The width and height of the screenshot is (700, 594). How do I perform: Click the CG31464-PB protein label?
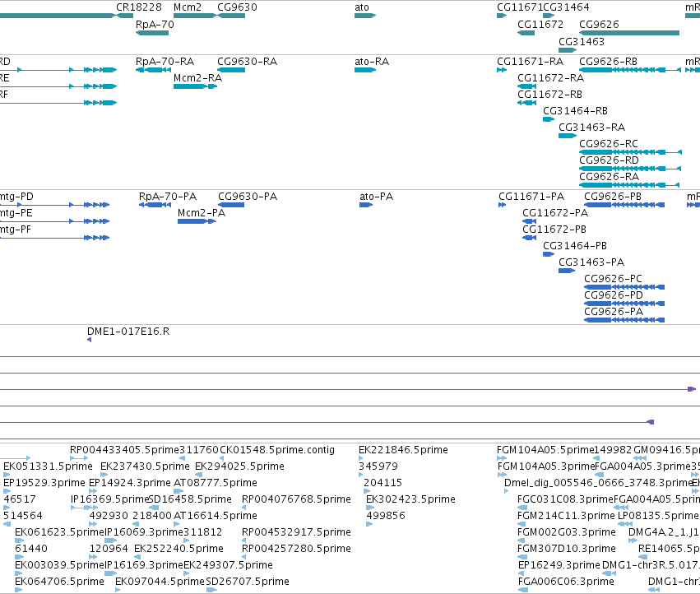pyautogui.click(x=574, y=246)
